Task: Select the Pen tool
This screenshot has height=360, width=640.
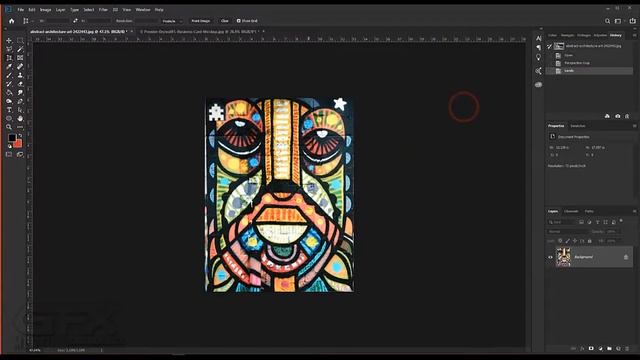Action: click(20, 101)
